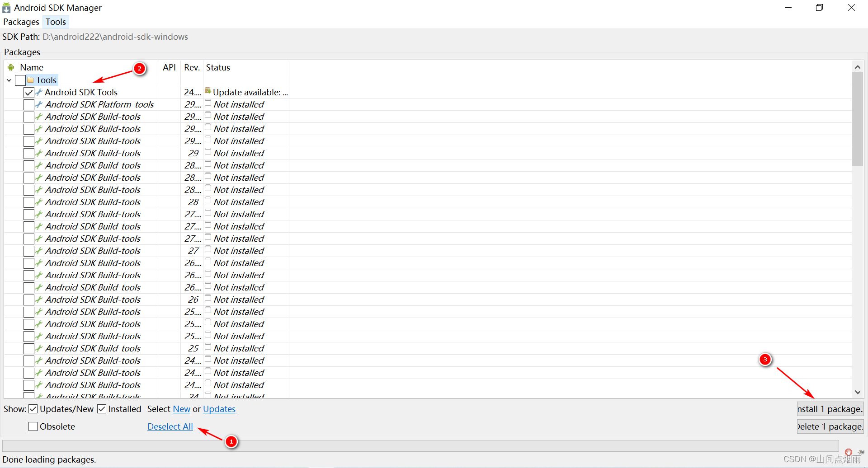
Task: Click the Tools folder icon
Action: click(30, 80)
